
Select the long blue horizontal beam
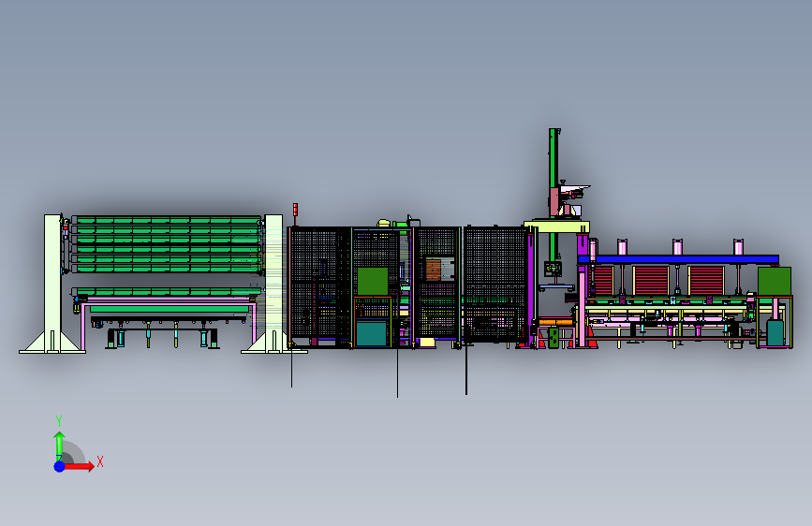click(679, 259)
